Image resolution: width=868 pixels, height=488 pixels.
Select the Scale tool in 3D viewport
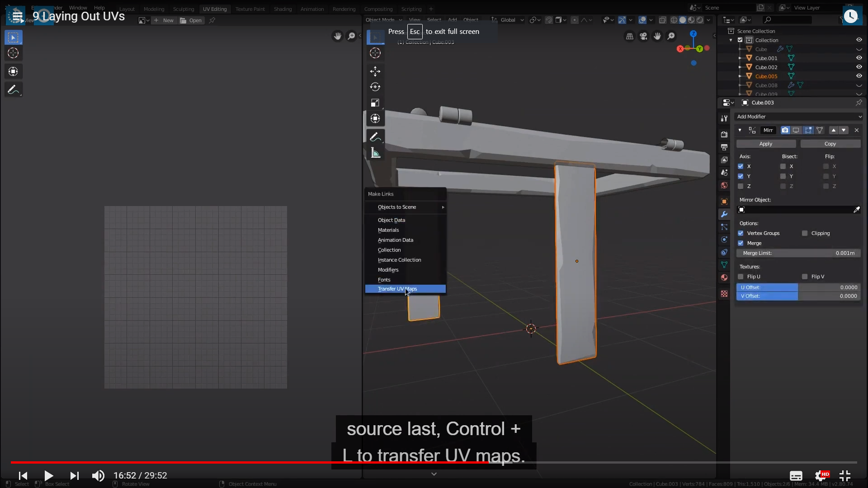(375, 103)
